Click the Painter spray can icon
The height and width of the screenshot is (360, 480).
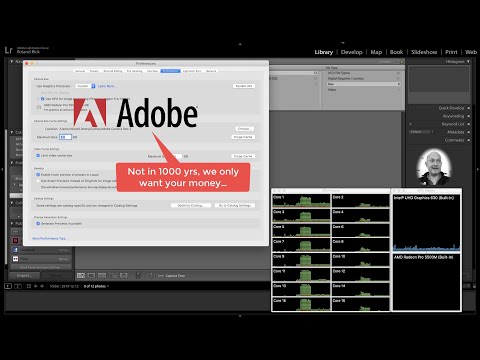pyautogui.click(x=138, y=275)
